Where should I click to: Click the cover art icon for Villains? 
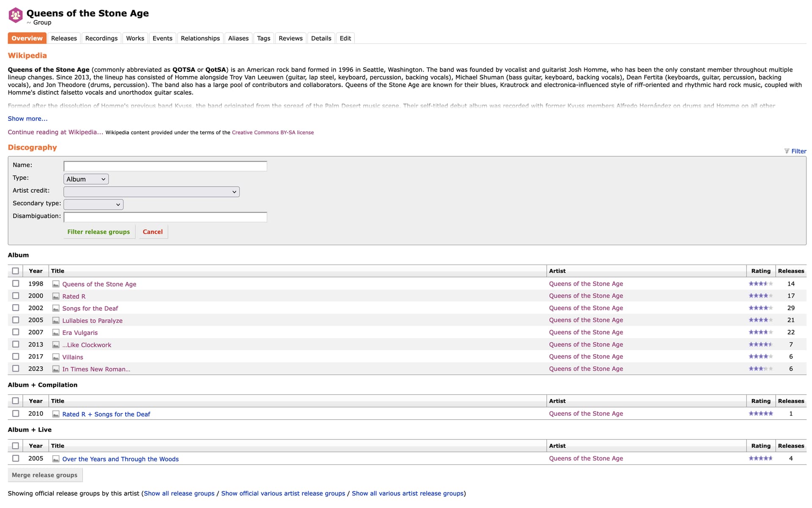56,357
